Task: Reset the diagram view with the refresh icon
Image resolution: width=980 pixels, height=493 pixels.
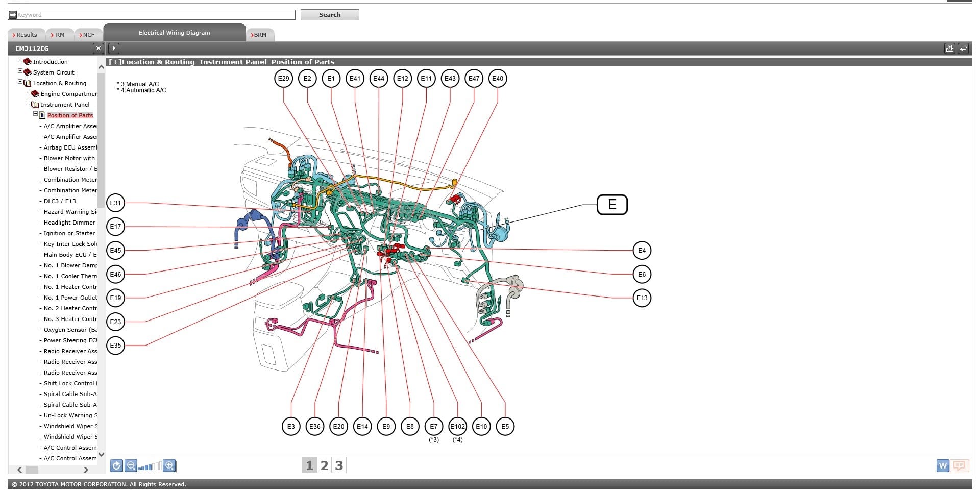Action: 116,465
